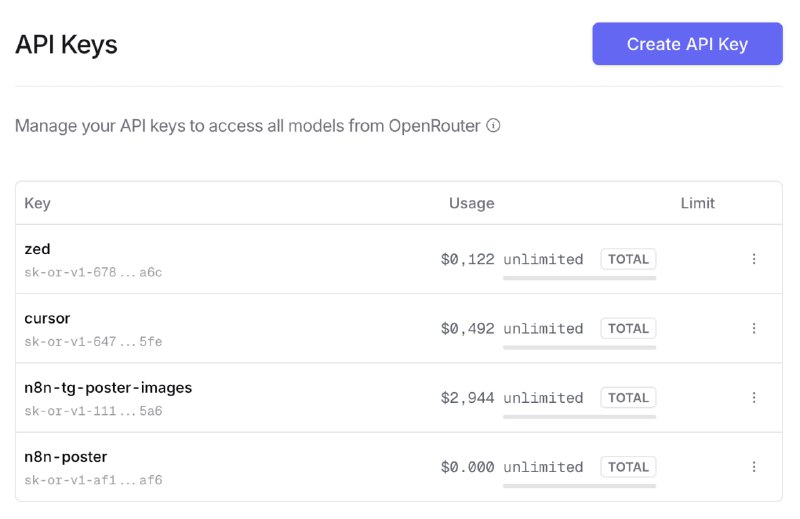Open the three-dot menu for n8n-poster key
This screenshot has width=800, height=519.
point(754,467)
